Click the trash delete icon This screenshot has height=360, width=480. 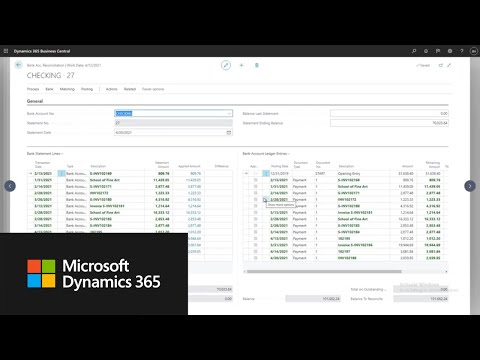[257, 65]
